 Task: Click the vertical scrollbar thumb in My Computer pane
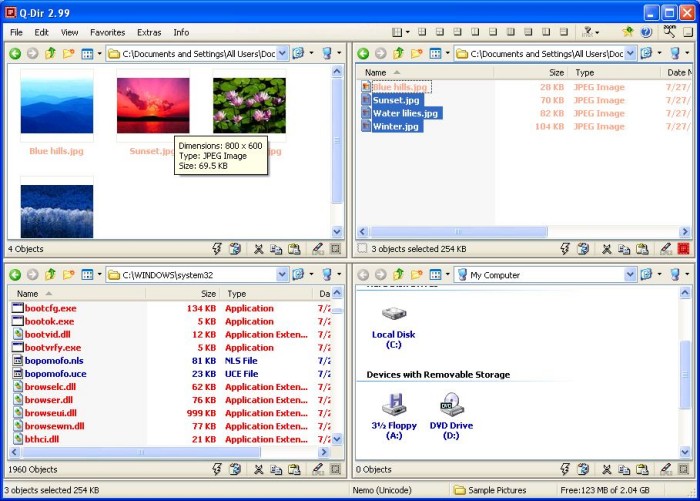685,374
